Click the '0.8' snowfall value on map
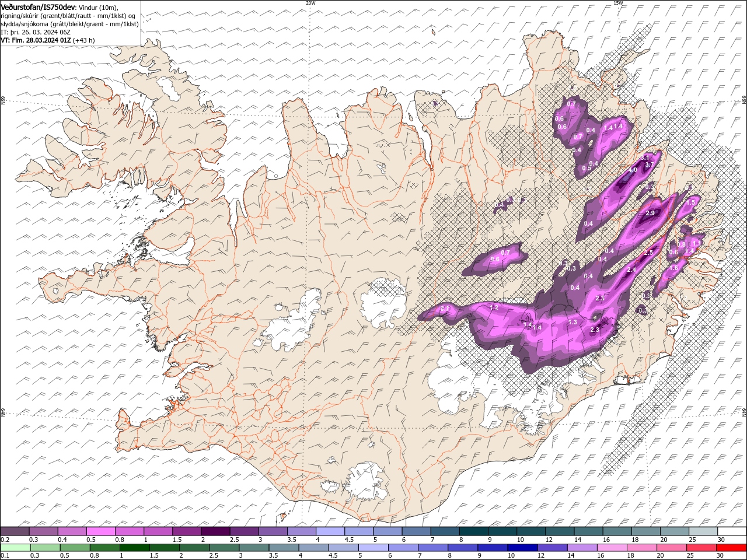The height and width of the screenshot is (560, 747). point(681,244)
